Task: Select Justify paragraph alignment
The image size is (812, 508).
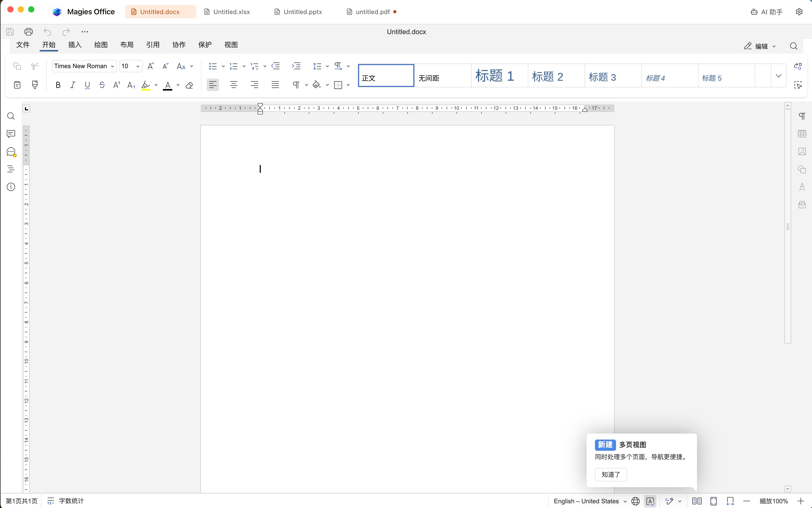Action: coord(275,85)
